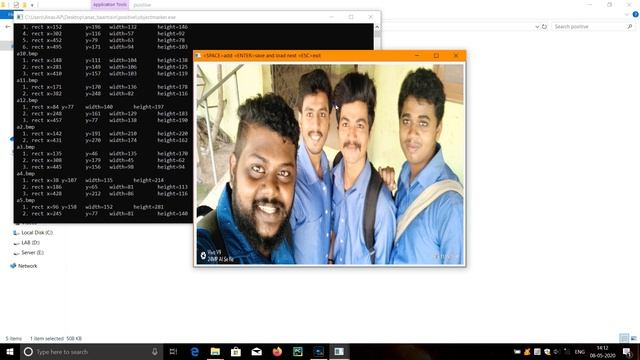Open the File tab in Explorer
Image resolution: width=640 pixels, height=360 pixels.
7,15
